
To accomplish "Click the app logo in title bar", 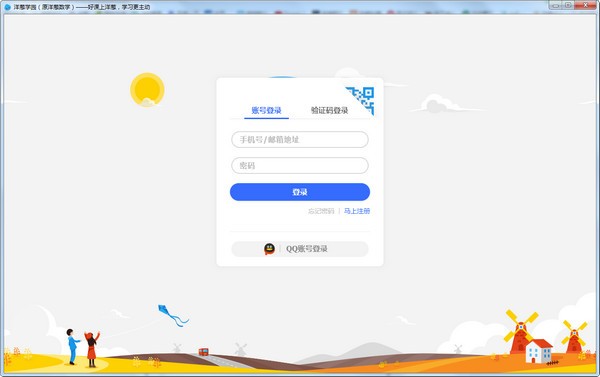I will coord(7,7).
